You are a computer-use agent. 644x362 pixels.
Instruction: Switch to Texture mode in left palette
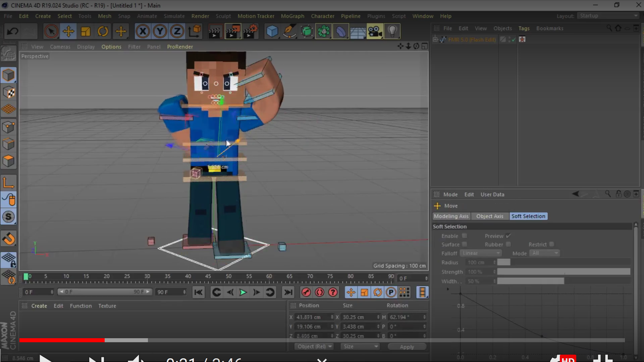9,92
